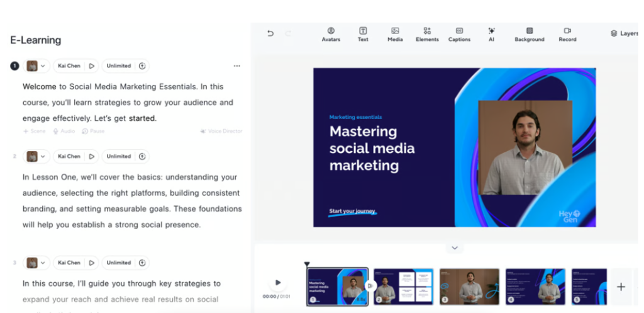Select the Text tool
The image size is (644, 313).
[363, 34]
